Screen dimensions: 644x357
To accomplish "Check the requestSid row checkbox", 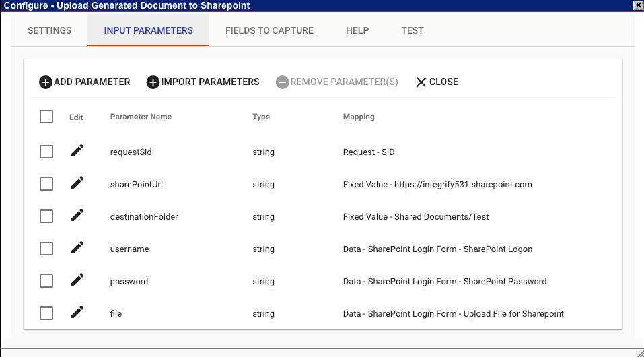I will coord(46,152).
